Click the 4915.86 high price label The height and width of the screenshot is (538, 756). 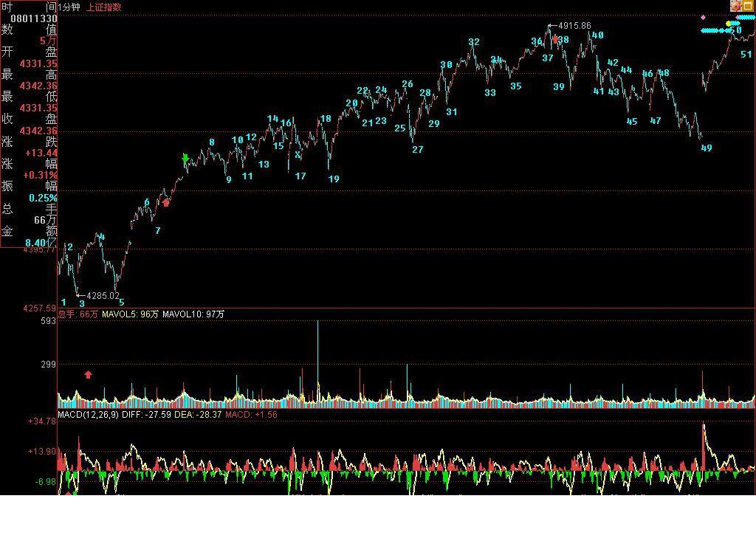(574, 26)
